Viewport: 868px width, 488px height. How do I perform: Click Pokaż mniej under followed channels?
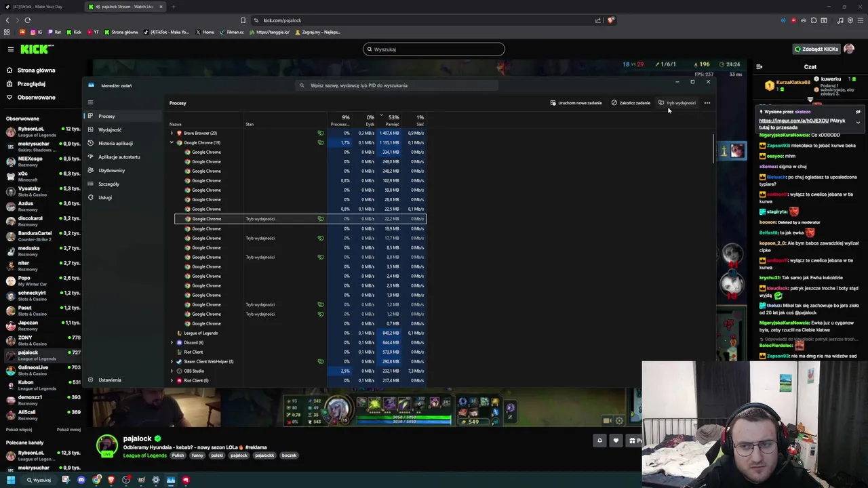point(68,430)
